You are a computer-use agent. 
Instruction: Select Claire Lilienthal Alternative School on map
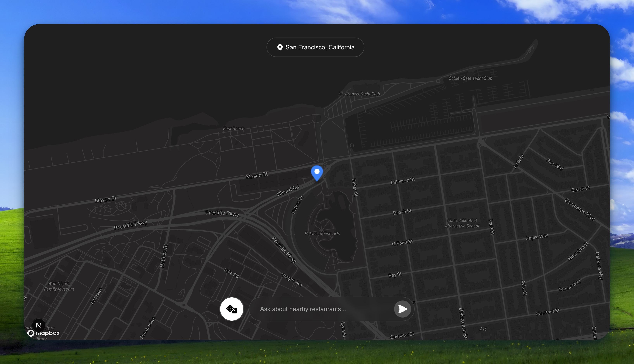(x=462, y=223)
